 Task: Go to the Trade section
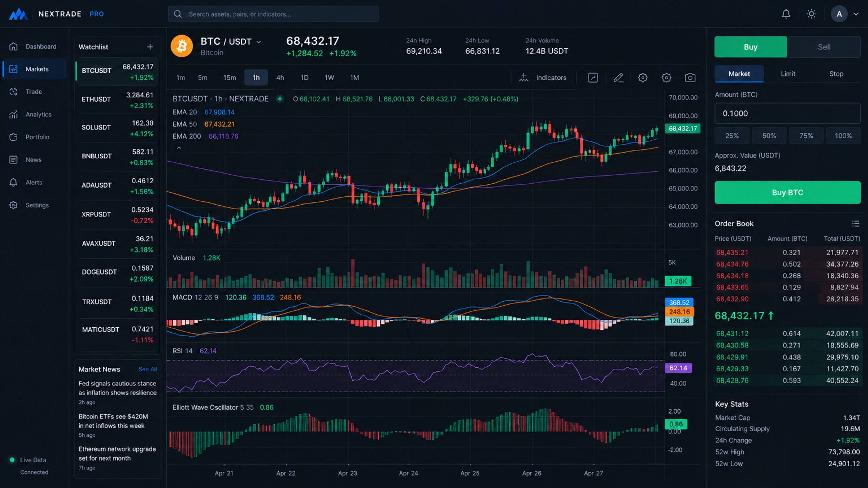pyautogui.click(x=34, y=91)
